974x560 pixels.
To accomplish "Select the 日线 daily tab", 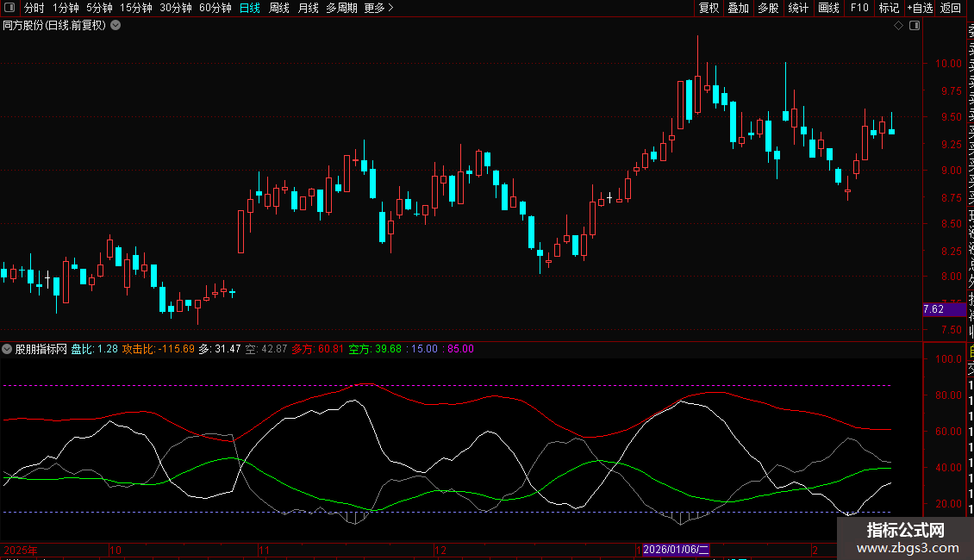I will (x=250, y=8).
